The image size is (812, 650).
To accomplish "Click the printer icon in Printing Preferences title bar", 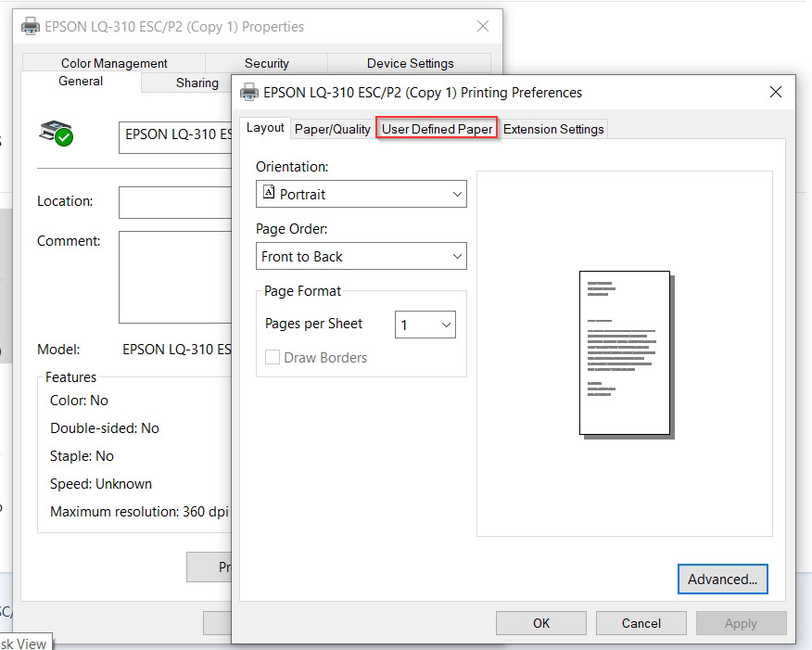I will pyautogui.click(x=249, y=92).
